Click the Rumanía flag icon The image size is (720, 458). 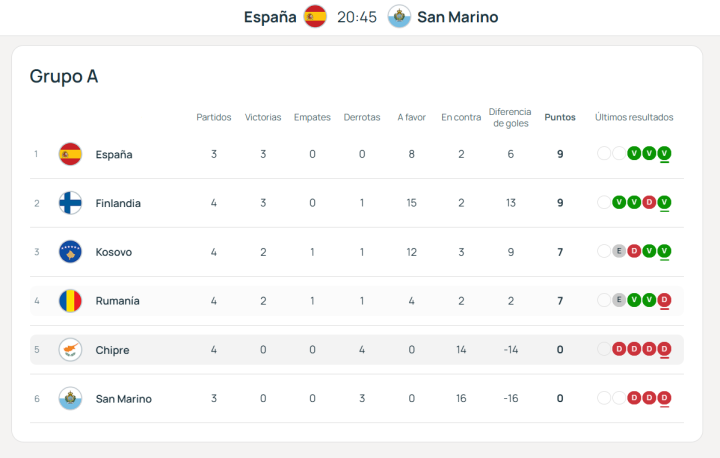70,301
